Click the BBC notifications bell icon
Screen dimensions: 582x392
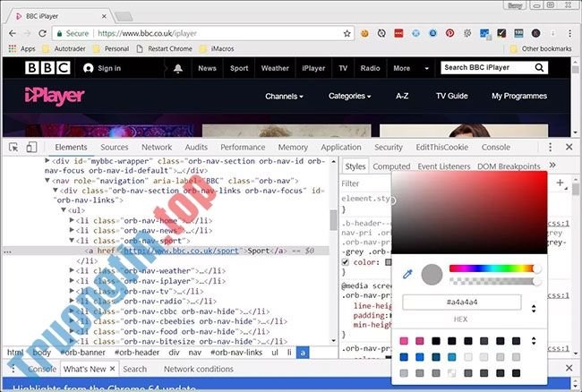tap(178, 68)
